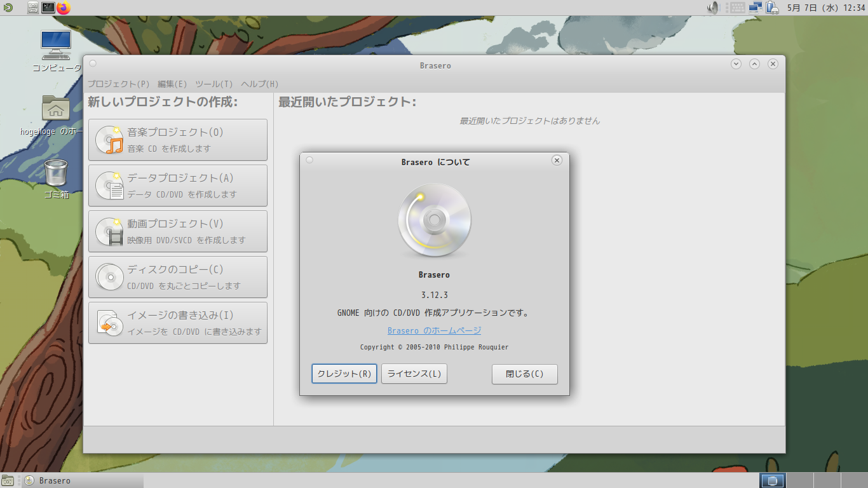868x488 pixels.
Task: Maximize the Brasero main window
Action: click(x=754, y=64)
